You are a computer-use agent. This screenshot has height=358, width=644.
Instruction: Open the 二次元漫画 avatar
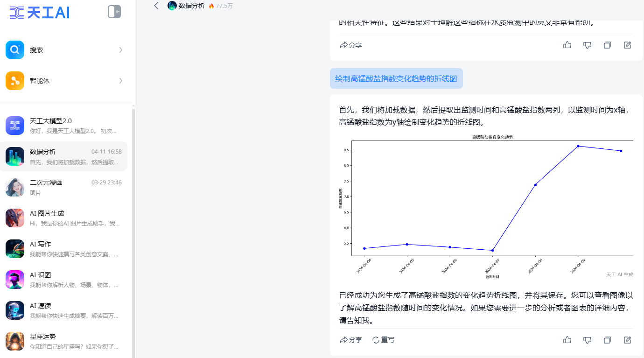(15, 187)
